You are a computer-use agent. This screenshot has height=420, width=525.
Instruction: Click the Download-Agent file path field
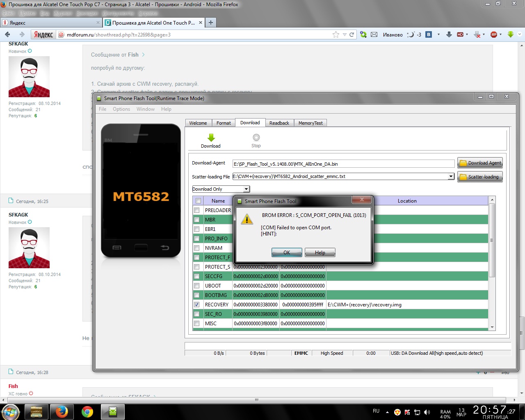344,164
